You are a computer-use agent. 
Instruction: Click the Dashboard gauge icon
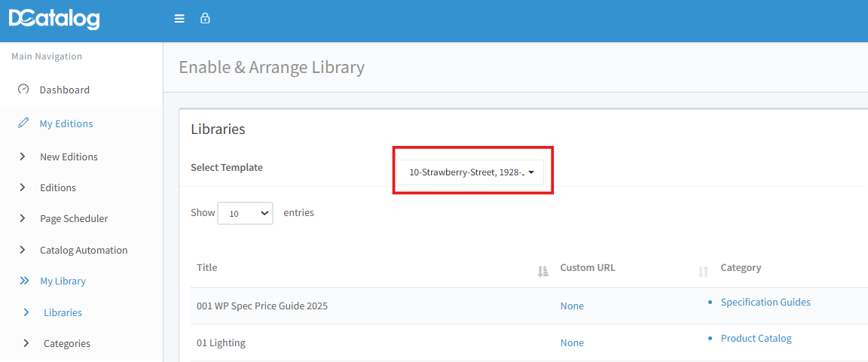click(23, 90)
